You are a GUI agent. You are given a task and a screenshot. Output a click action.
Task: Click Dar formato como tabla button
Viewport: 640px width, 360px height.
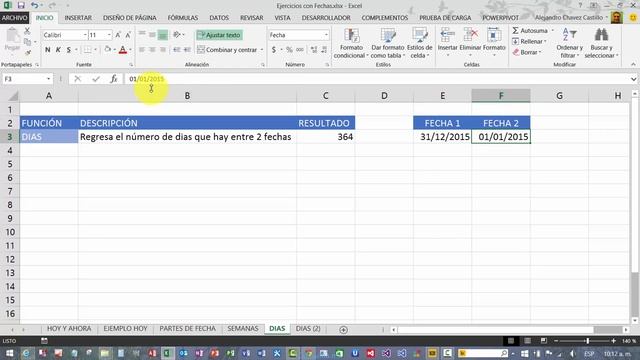point(387,44)
